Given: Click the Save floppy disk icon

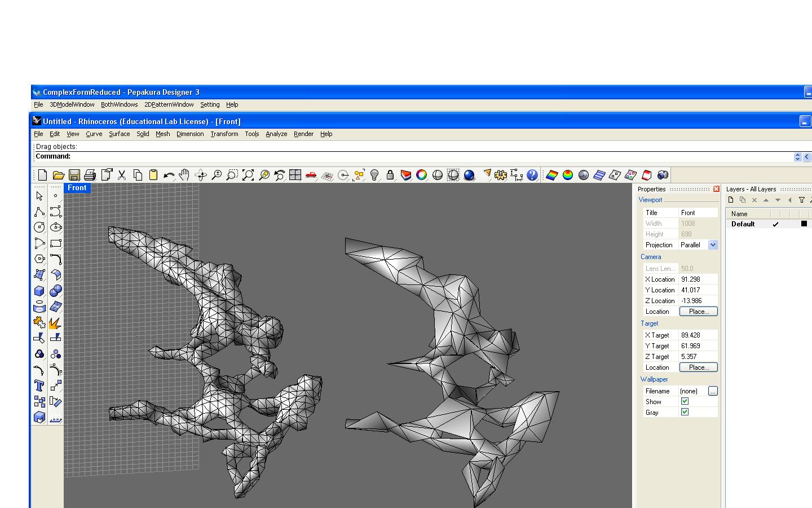Looking at the screenshot, I should 74,175.
